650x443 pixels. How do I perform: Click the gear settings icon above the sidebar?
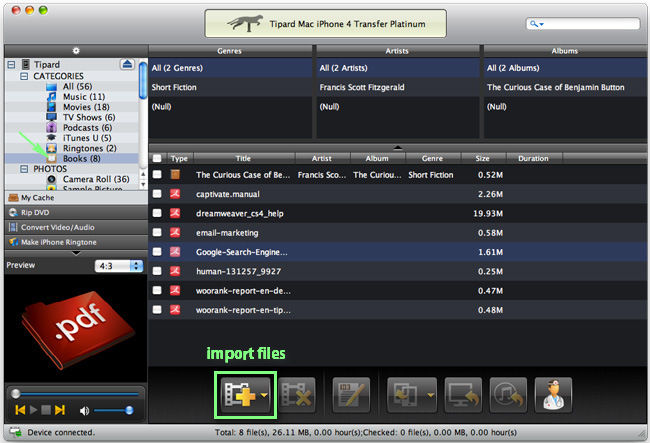click(x=76, y=51)
